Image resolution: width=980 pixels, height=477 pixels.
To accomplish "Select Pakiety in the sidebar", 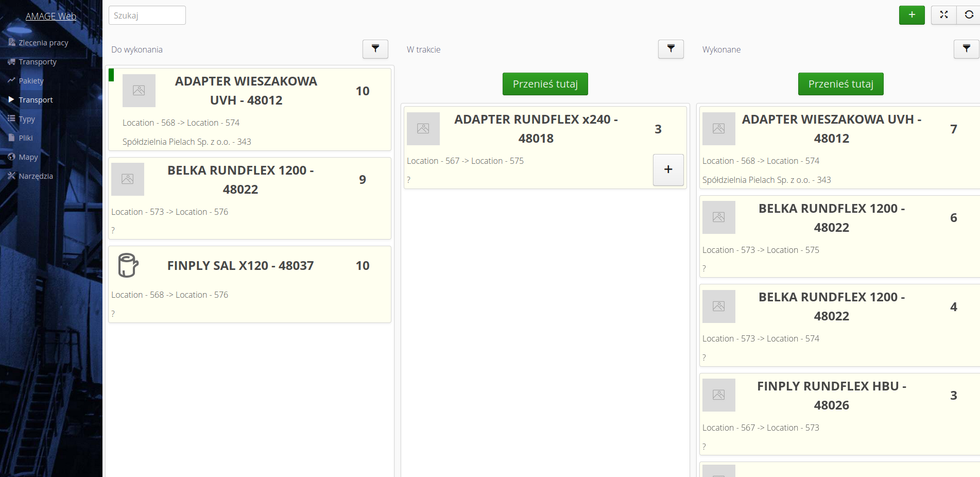I will click(31, 81).
